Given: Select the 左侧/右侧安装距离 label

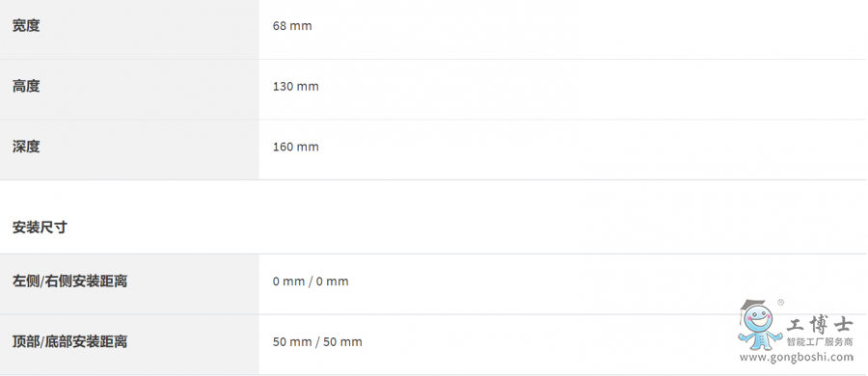Looking at the screenshot, I should (69, 282).
